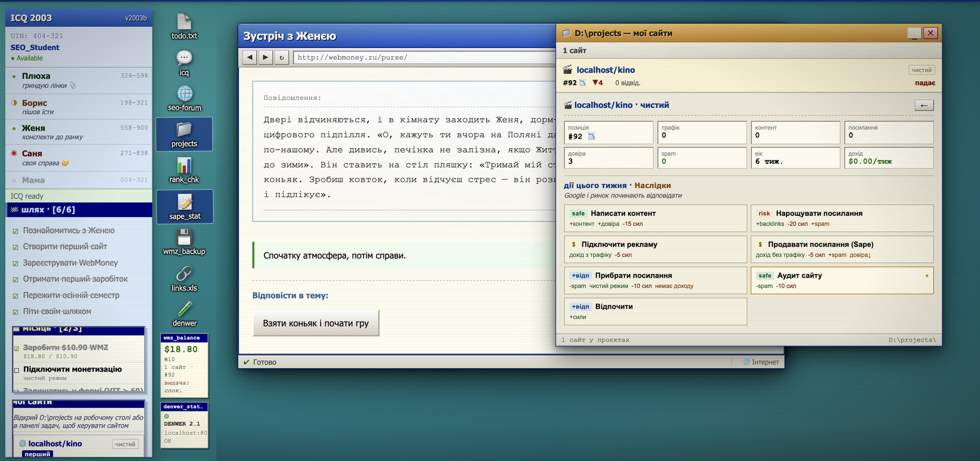The width and height of the screenshot is (980, 461).
Task: Click the browser back arrow button
Action: [250, 57]
